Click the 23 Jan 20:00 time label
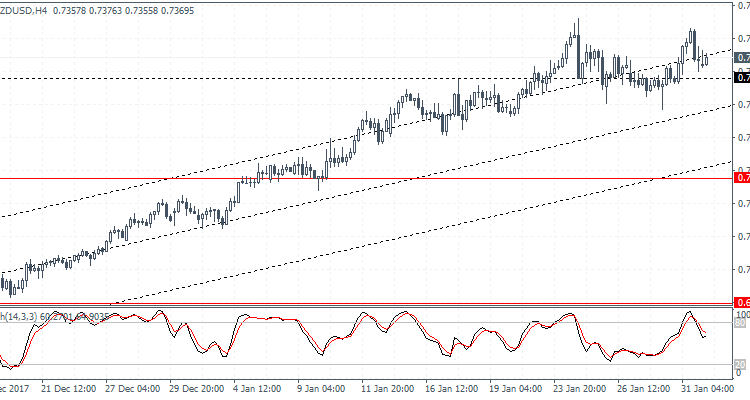Screen dimensions: 750x400 [580, 388]
